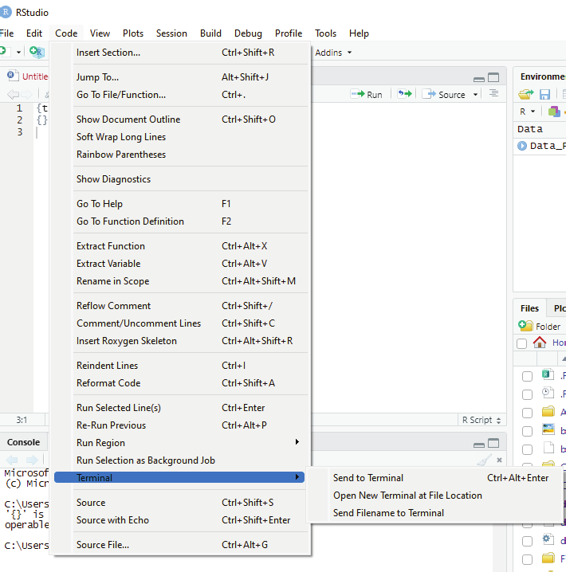This screenshot has height=572, width=566.
Task: Check the blank document file row checkbox
Action: coord(527,449)
